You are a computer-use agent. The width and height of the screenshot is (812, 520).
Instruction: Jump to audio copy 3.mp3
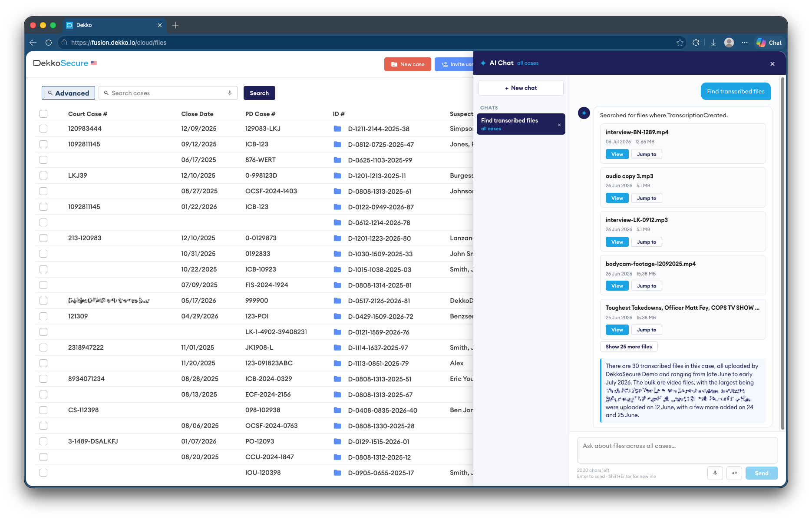[647, 198]
